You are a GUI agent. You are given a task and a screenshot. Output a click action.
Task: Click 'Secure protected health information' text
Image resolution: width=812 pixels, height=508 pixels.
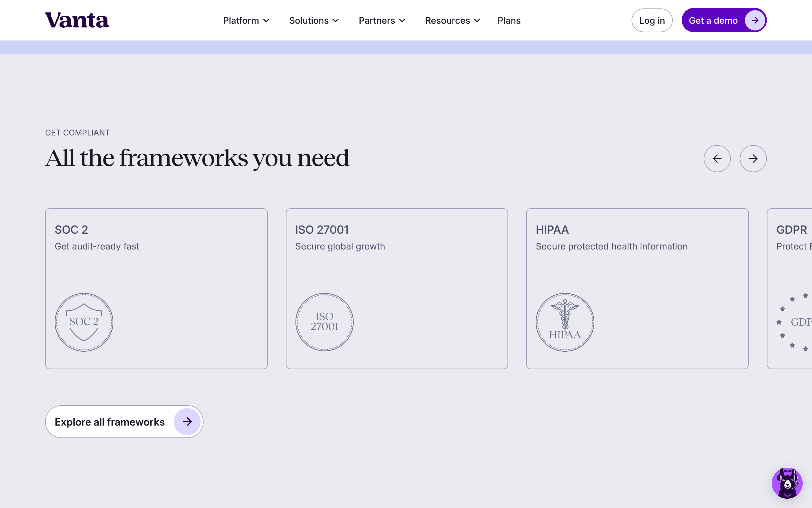click(611, 246)
